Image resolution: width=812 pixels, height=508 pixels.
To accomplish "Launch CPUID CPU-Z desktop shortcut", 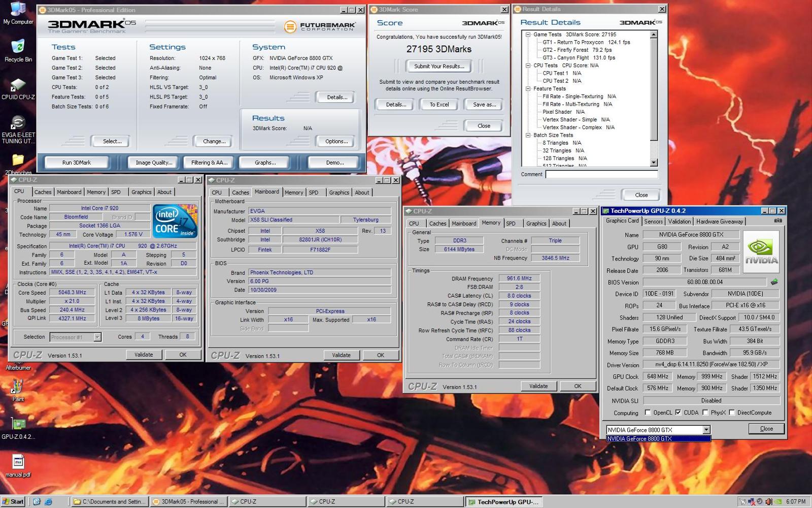I will coord(18,88).
